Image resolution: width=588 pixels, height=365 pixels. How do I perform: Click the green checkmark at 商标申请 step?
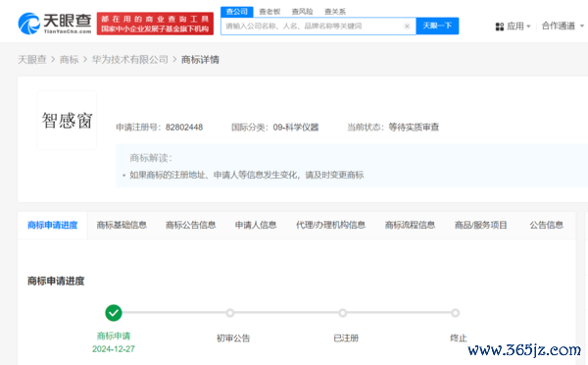tap(114, 312)
